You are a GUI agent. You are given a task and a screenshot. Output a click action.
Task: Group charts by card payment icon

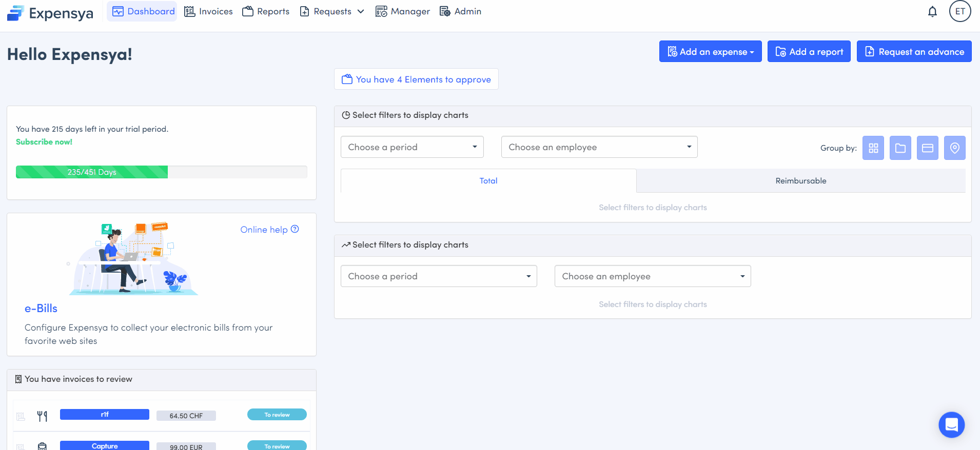pyautogui.click(x=927, y=148)
